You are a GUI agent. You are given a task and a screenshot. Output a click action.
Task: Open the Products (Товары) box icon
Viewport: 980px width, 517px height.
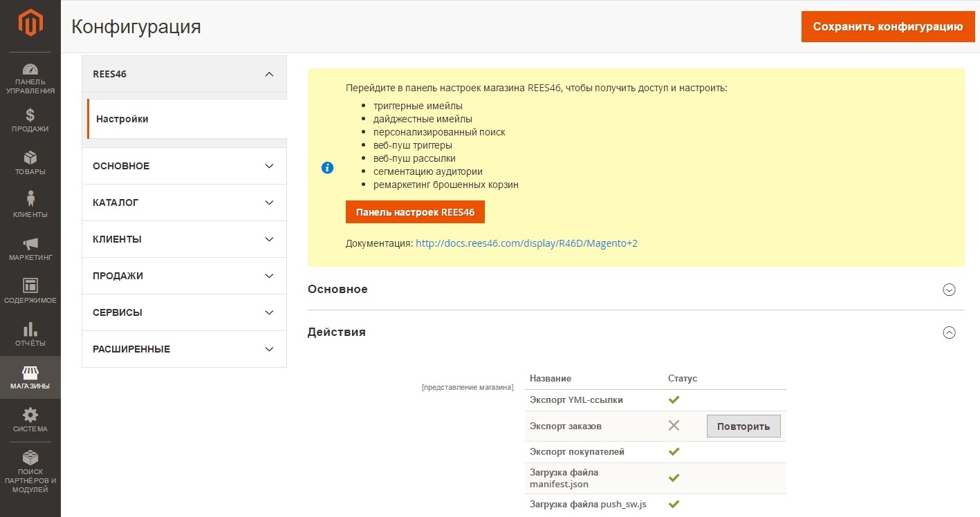(30, 159)
